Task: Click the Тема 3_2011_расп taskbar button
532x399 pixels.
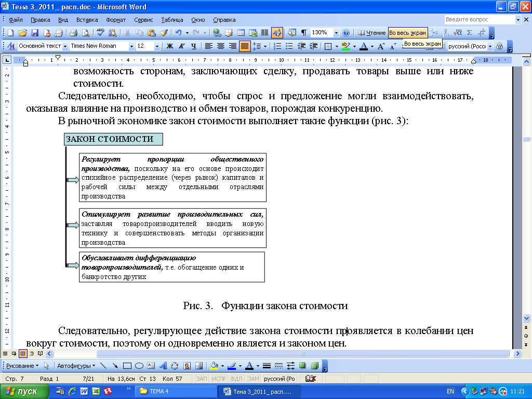Action: (259, 391)
